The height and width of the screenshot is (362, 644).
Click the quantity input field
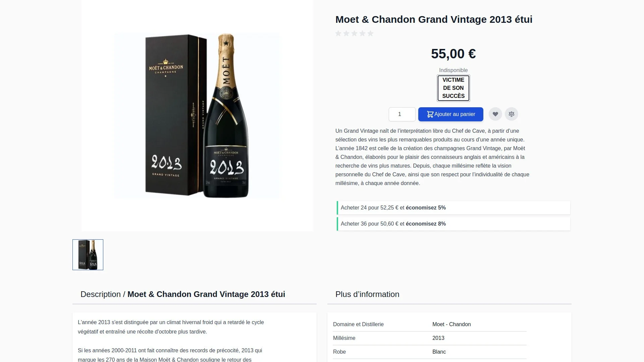coord(402,114)
